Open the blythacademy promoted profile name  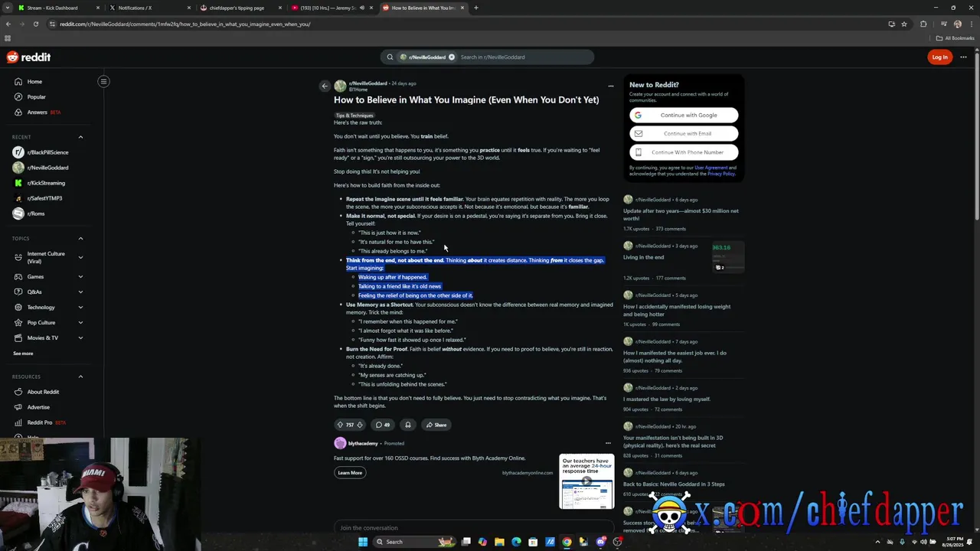363,443
